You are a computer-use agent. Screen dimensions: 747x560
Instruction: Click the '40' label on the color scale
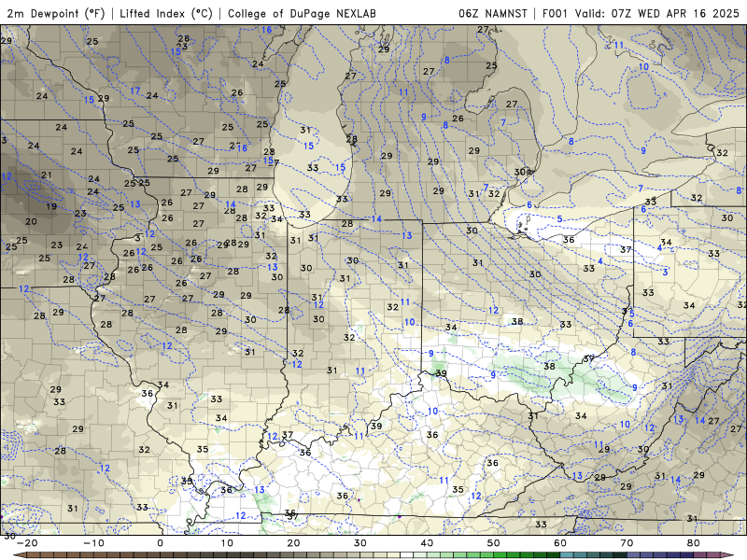click(x=427, y=543)
